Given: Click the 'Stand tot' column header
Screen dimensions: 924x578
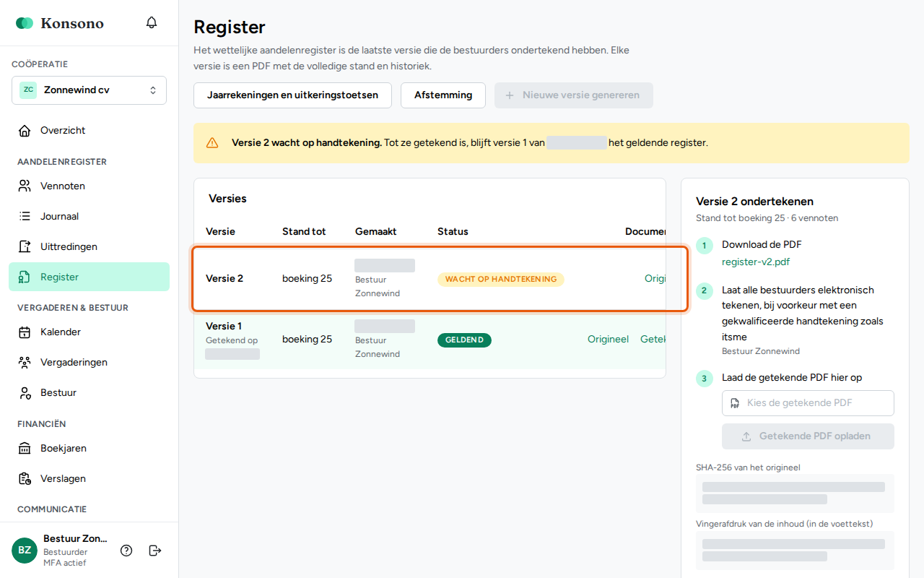Looking at the screenshot, I should (x=304, y=232).
